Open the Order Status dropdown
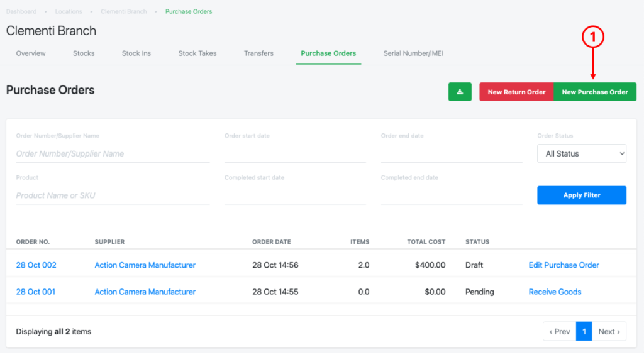Viewport: 644px width, 357px height. point(581,153)
